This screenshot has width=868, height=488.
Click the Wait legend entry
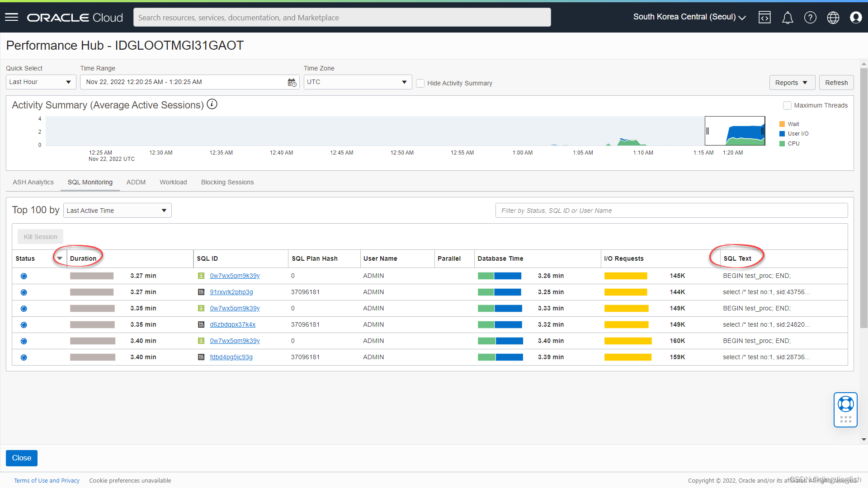point(789,124)
